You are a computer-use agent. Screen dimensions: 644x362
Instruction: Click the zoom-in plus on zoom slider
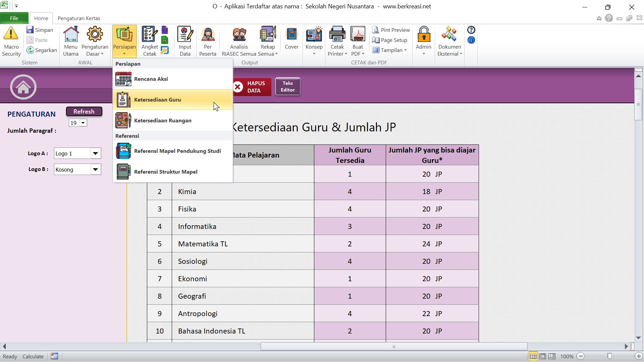tap(639, 356)
